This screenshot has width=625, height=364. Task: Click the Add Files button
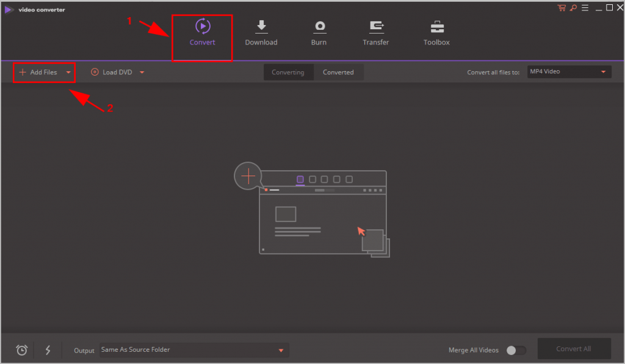coord(38,72)
